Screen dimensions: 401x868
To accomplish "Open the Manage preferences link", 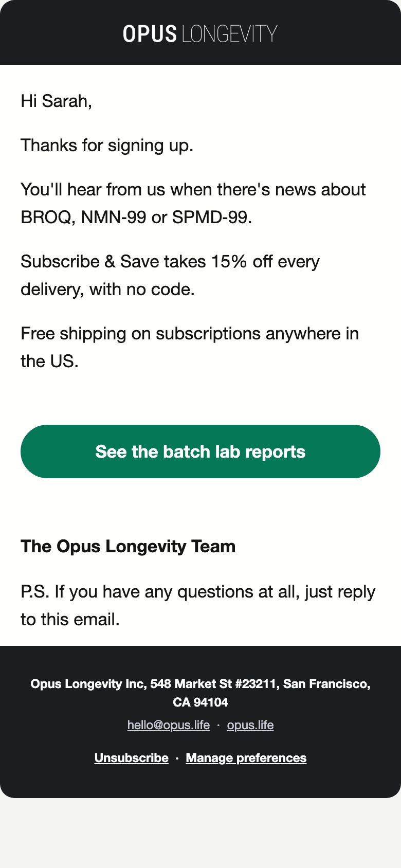I will (x=246, y=758).
